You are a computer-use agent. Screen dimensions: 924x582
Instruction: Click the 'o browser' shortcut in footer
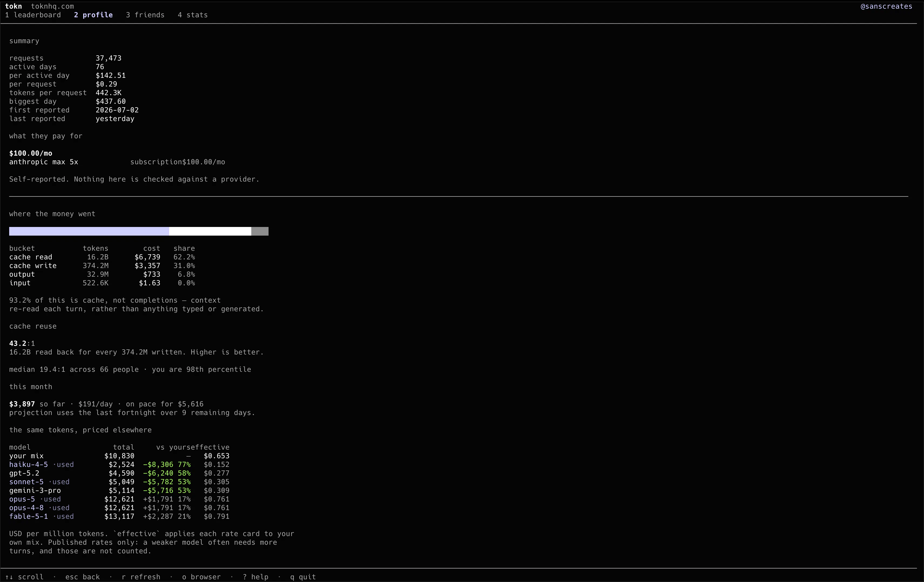tap(202, 577)
